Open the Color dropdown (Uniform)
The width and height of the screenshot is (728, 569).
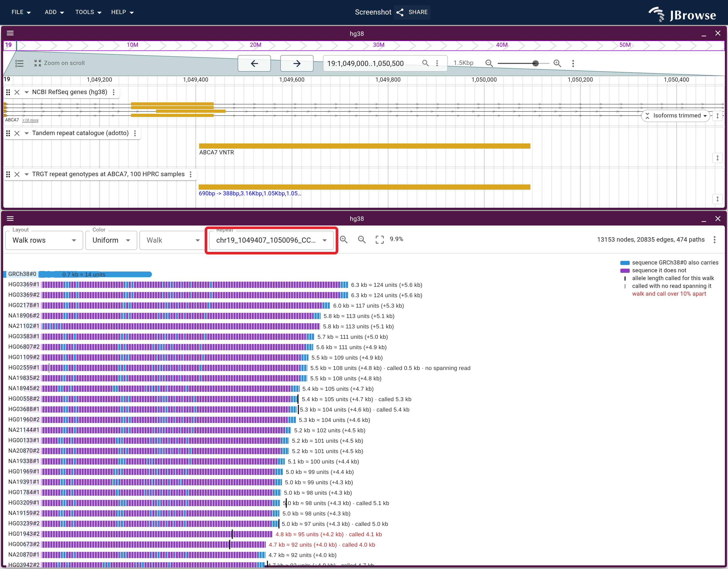tap(111, 240)
